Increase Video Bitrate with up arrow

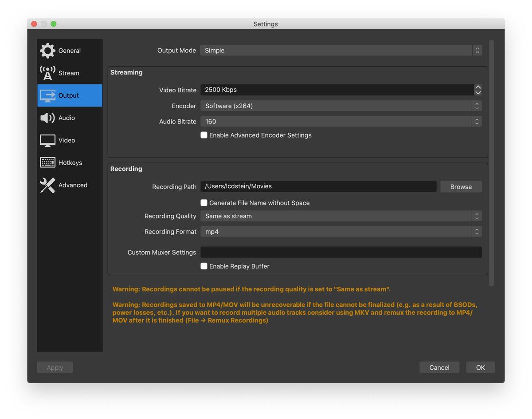[x=478, y=87]
